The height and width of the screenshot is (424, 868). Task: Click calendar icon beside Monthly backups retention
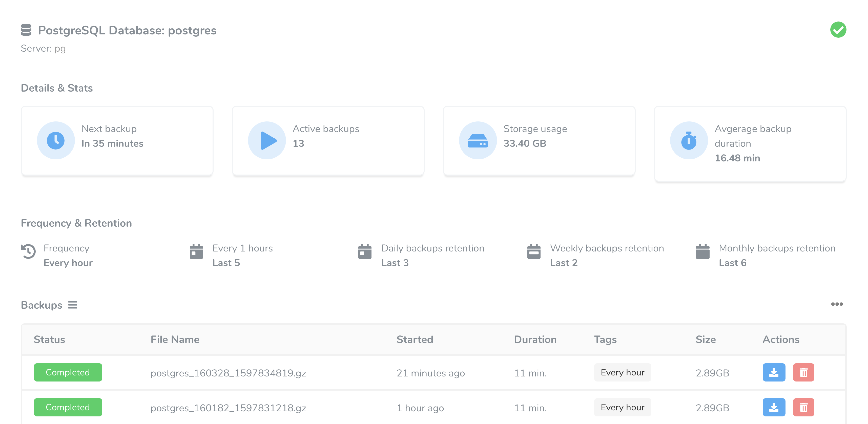(x=702, y=251)
